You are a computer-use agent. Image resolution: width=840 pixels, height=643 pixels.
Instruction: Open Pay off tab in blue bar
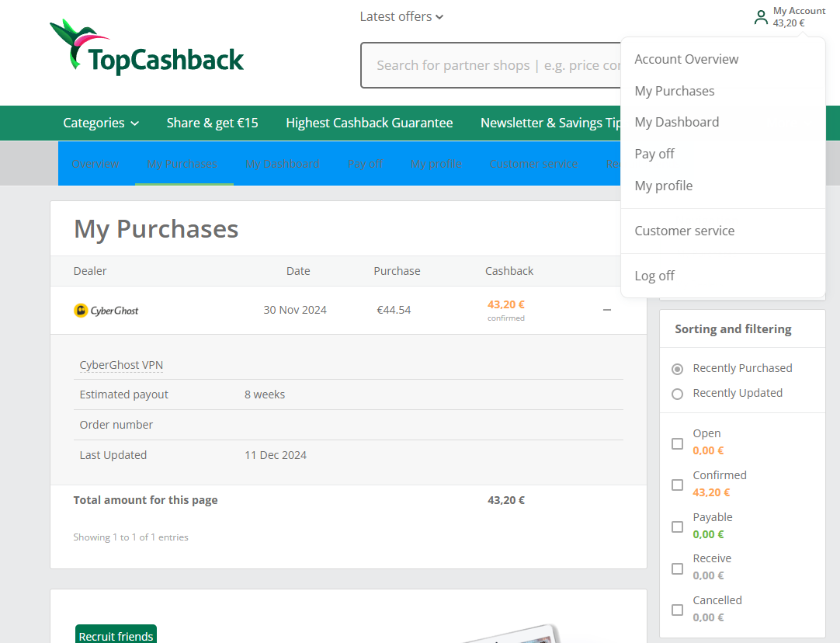[365, 164]
